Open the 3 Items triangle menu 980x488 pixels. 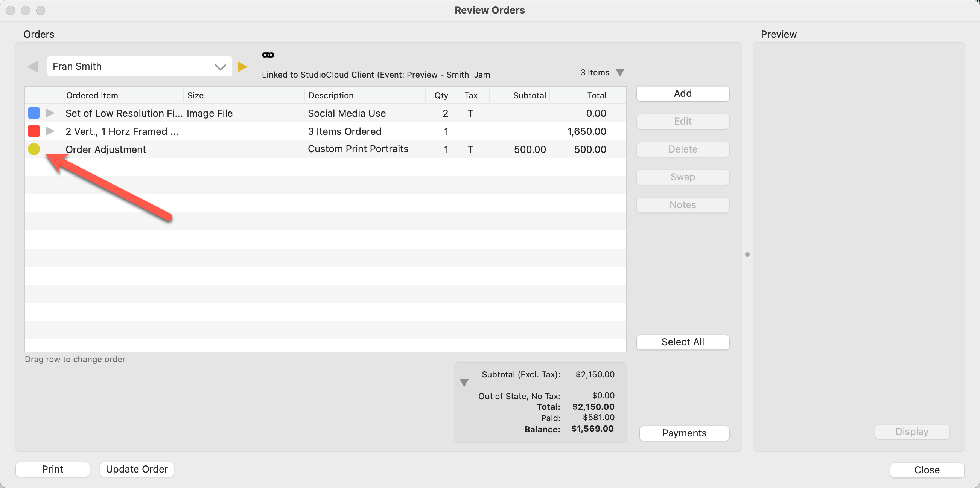point(620,72)
